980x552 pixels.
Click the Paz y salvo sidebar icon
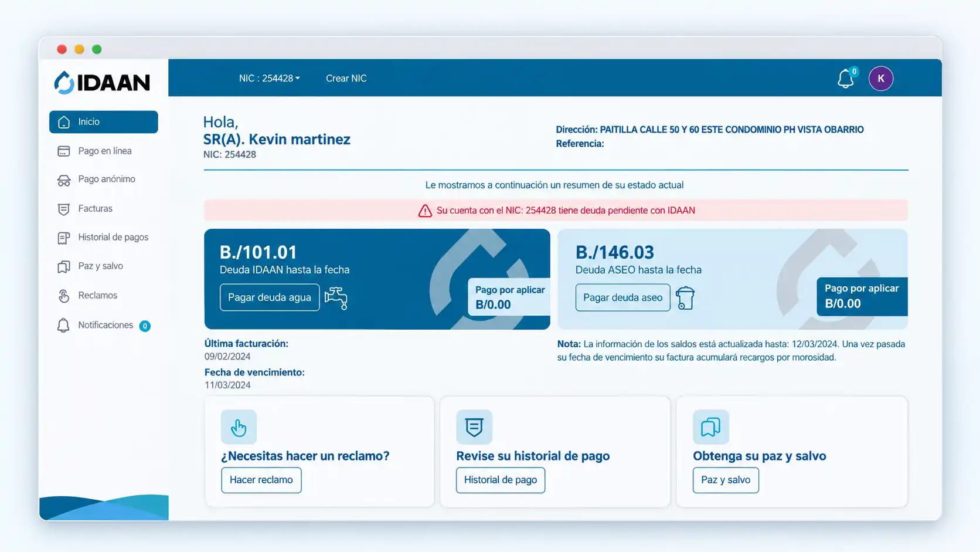(64, 266)
